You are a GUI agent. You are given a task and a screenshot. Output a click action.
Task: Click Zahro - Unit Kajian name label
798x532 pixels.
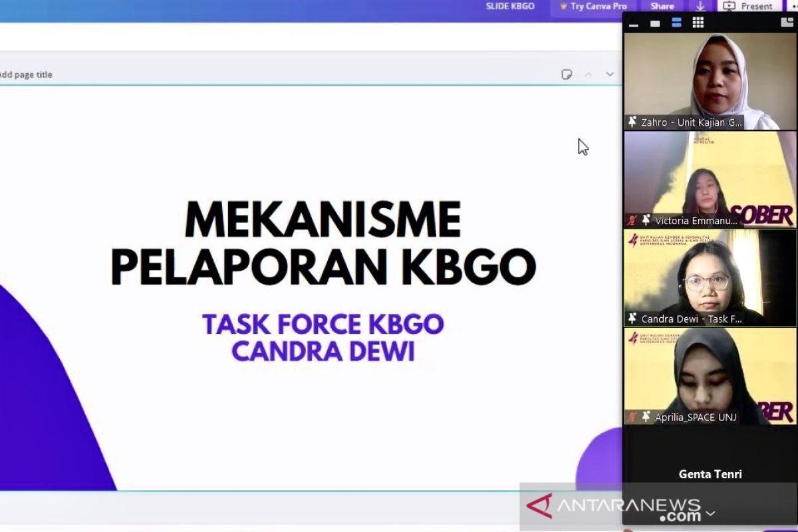692,122
